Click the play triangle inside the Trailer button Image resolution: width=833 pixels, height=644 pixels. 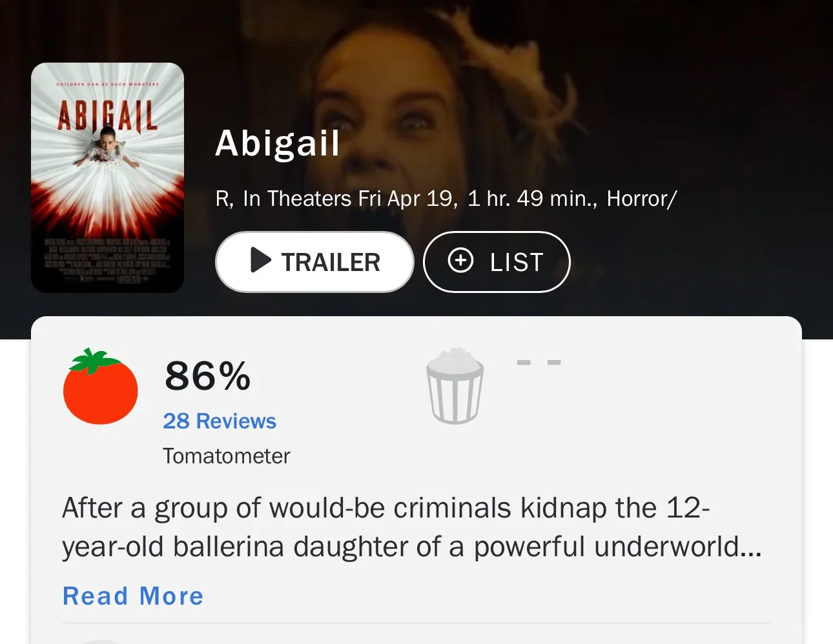260,260
